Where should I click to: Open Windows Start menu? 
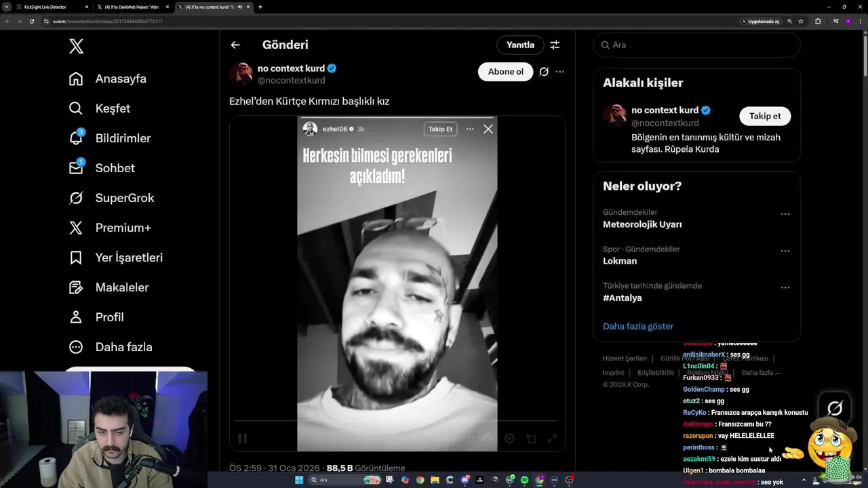coord(299,480)
